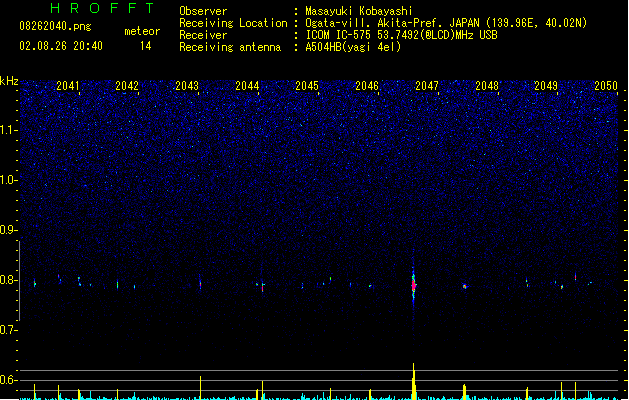
Task: Click the Observer label
Action: [203, 11]
